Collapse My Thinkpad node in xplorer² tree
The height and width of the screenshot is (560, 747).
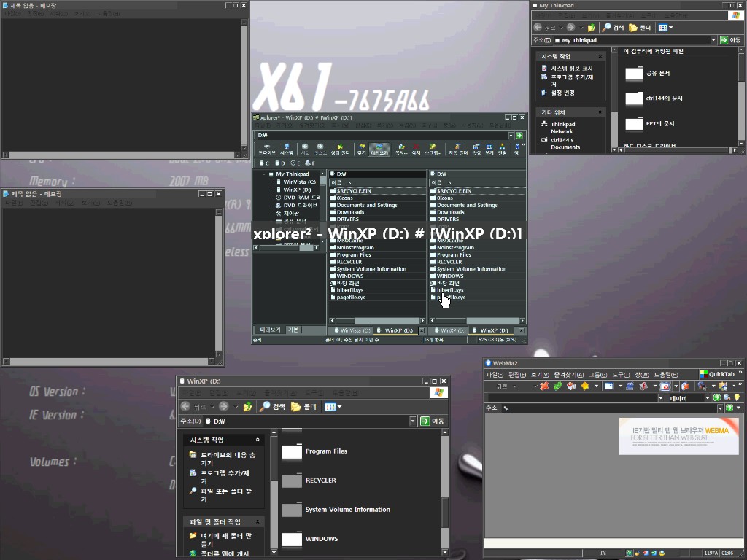[263, 174]
